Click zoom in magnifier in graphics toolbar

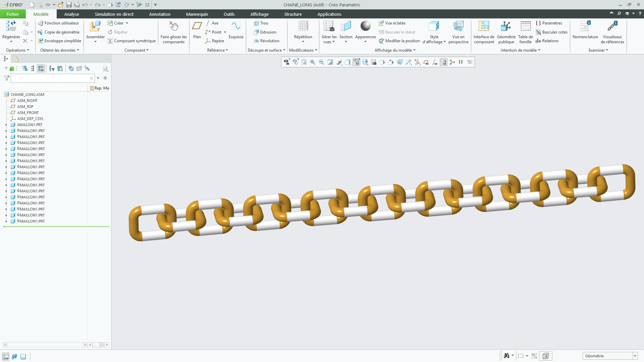click(x=313, y=62)
